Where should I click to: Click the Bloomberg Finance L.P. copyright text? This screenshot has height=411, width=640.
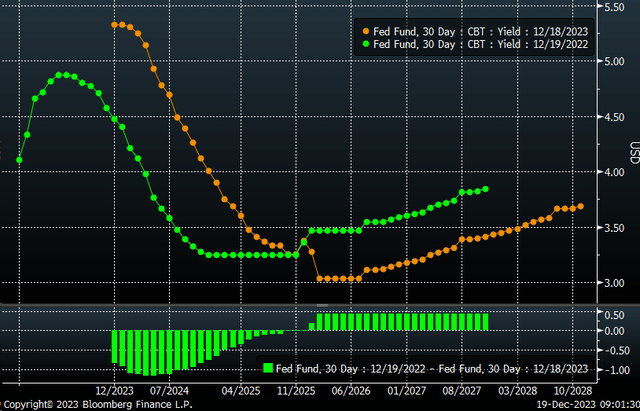coord(96,405)
